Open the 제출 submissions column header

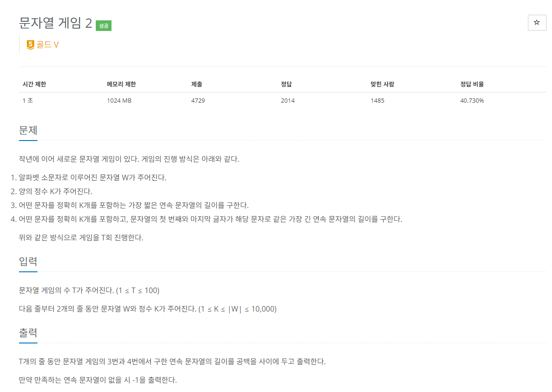[x=195, y=84]
